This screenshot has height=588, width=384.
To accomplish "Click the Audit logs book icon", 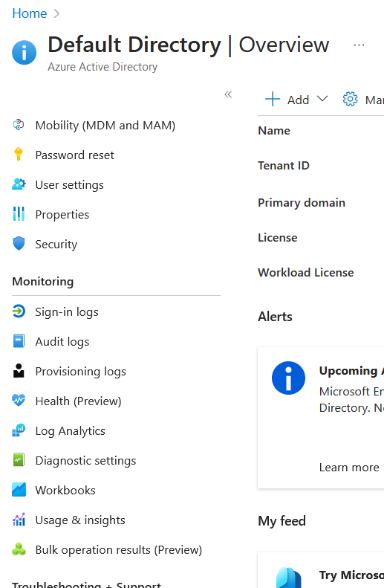I will click(x=19, y=341).
